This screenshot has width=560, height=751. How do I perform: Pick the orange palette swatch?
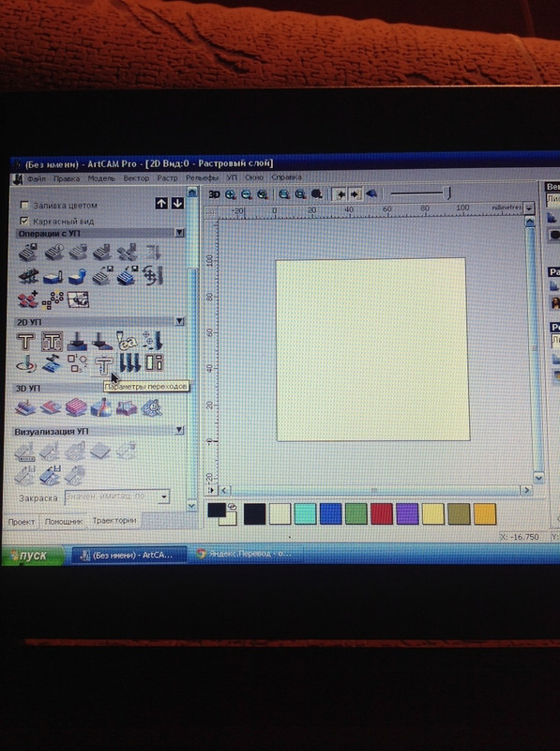[484, 513]
